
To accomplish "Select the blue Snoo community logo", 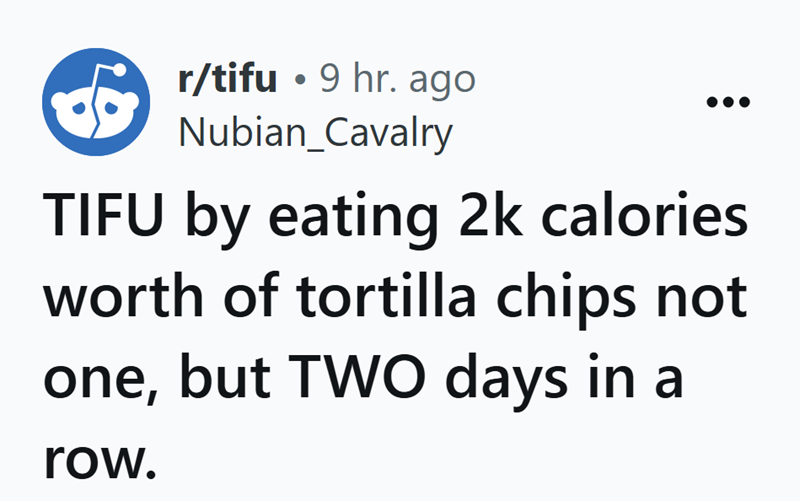I will (x=96, y=107).
